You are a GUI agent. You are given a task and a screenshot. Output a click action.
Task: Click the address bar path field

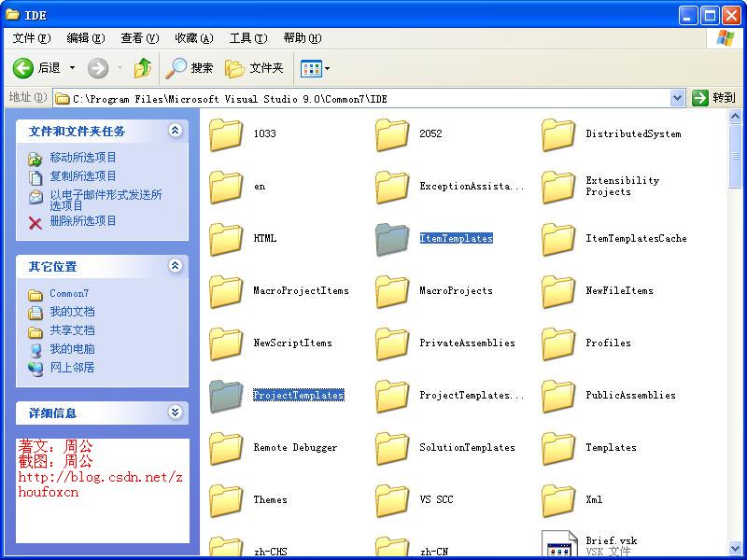pos(362,99)
